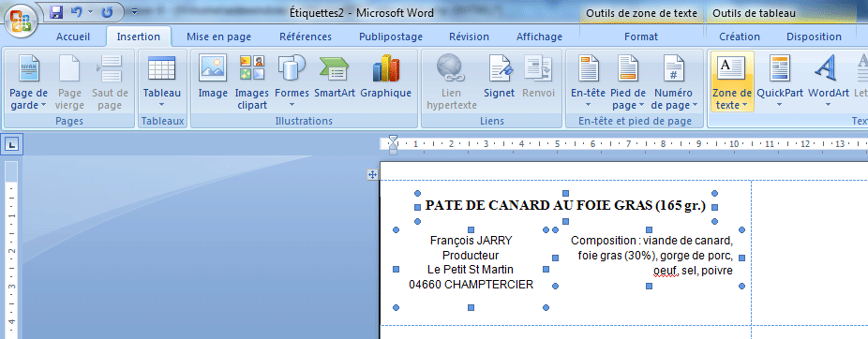Viewport: 868px width, 339px height.
Task: Insert a Saut de page
Action: 110,81
